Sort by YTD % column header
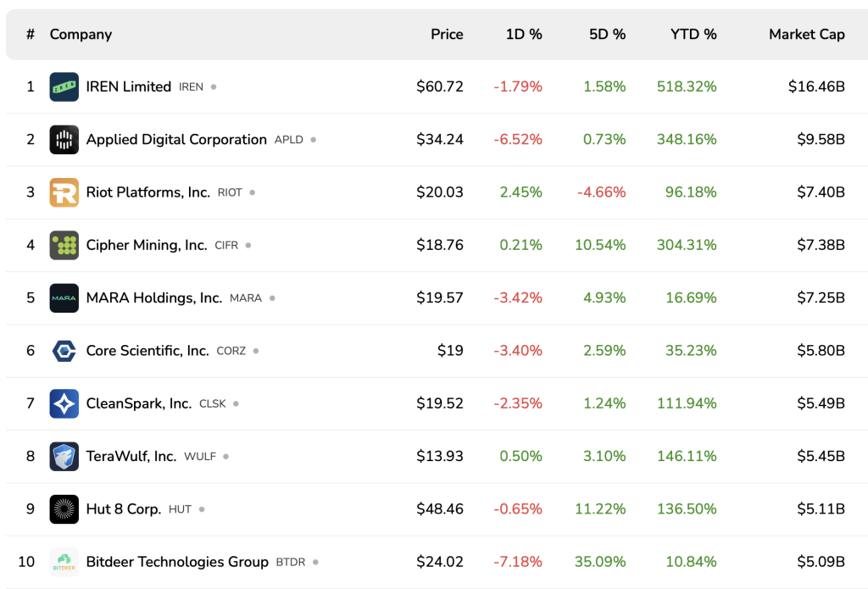868x589 pixels. [x=693, y=35]
